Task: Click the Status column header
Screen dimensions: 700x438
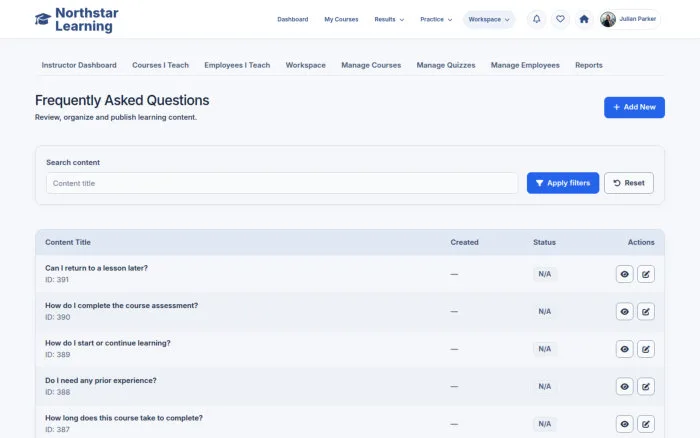Action: [544, 242]
